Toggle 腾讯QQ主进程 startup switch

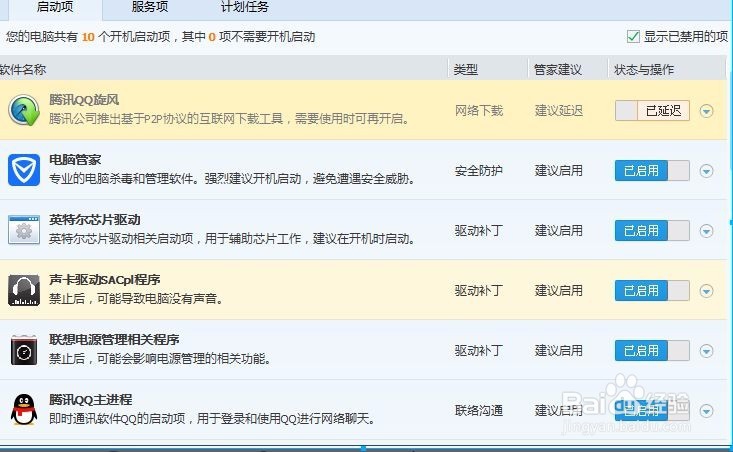coord(652,410)
